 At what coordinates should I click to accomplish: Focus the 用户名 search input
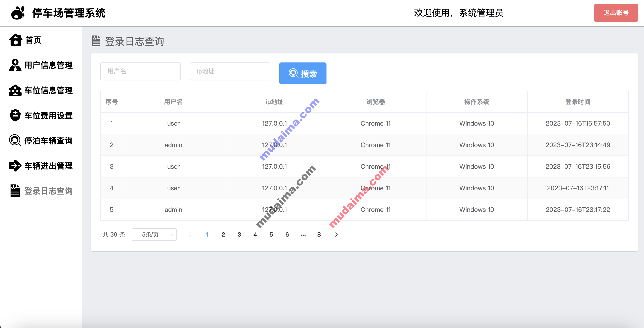pos(140,71)
